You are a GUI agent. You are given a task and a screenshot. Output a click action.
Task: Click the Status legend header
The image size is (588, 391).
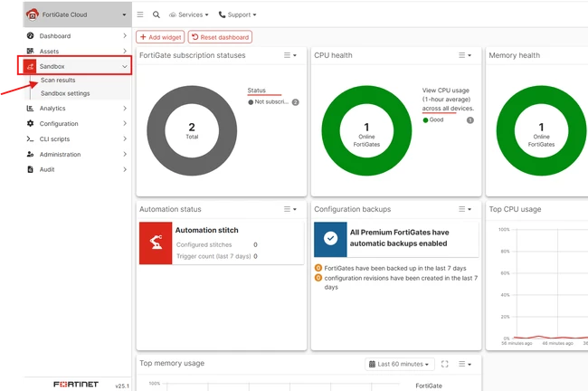point(257,91)
